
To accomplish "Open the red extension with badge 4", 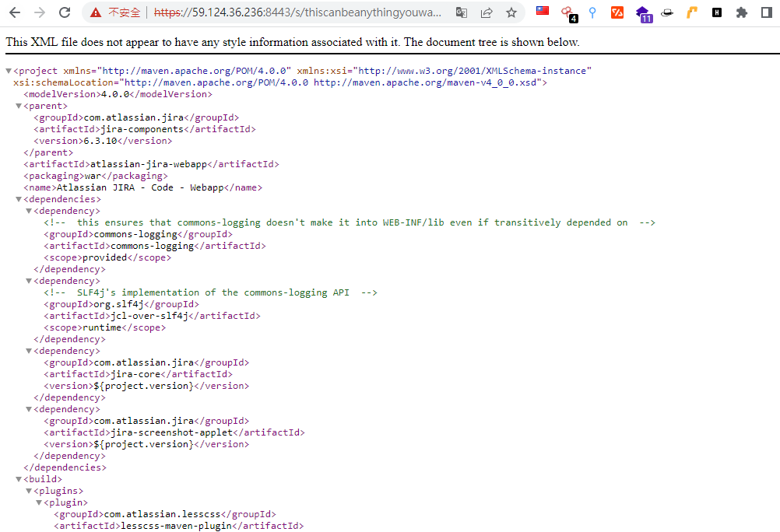I will pos(567,13).
